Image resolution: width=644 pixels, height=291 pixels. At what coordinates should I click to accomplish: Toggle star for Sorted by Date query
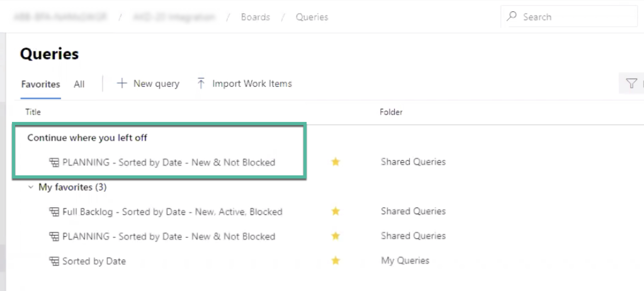pos(336,261)
